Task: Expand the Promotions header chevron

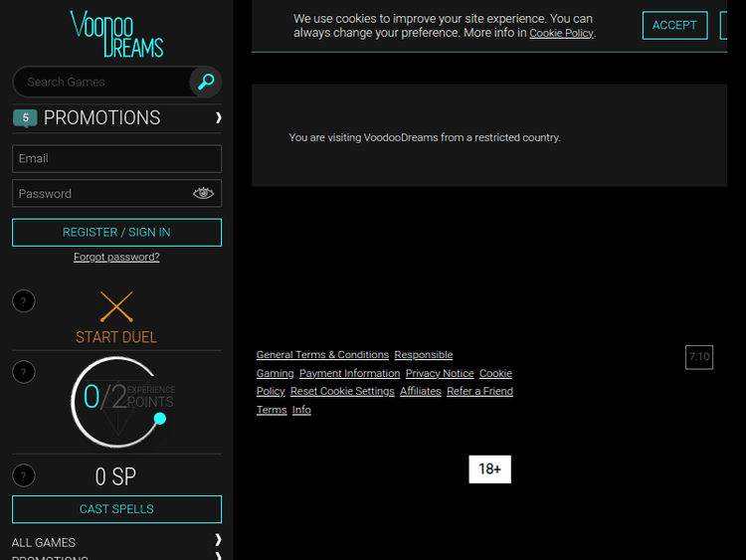Action: (x=218, y=117)
